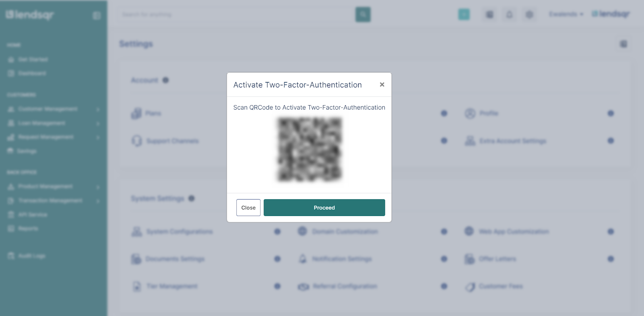Open Referral Configuration settings
The height and width of the screenshot is (316, 644).
338,286
